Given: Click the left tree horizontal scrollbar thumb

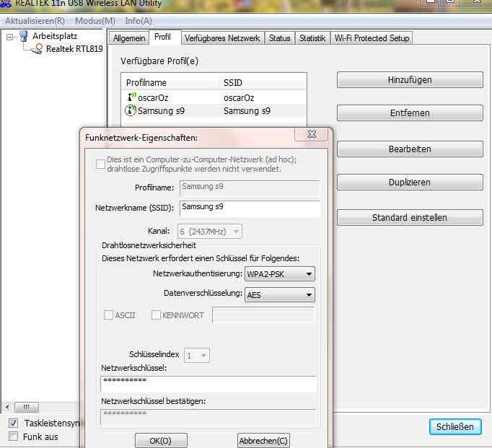Looking at the screenshot, I should tap(27, 407).
